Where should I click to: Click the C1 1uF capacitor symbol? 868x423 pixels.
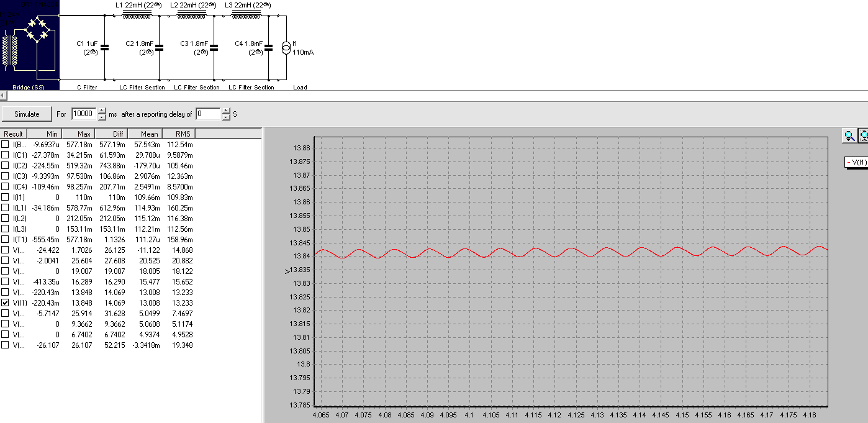[x=104, y=47]
